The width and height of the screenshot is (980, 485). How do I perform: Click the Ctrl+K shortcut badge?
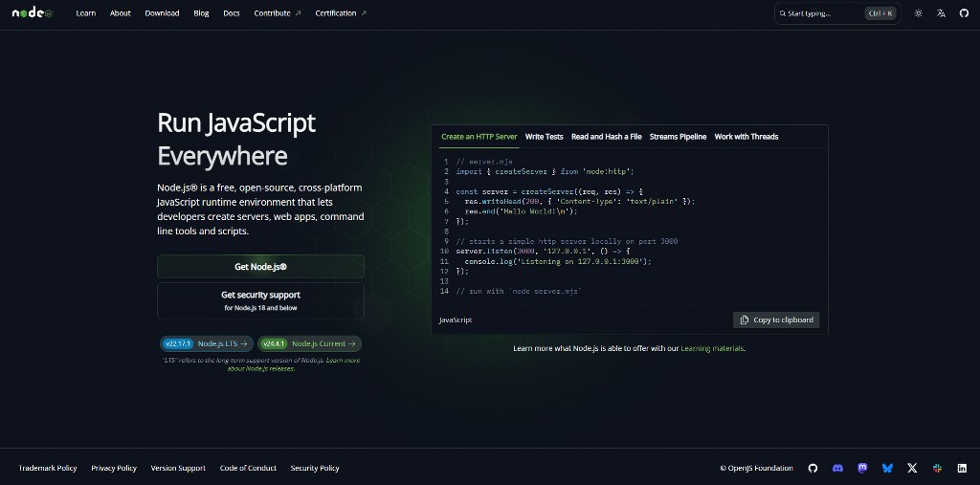click(x=880, y=13)
